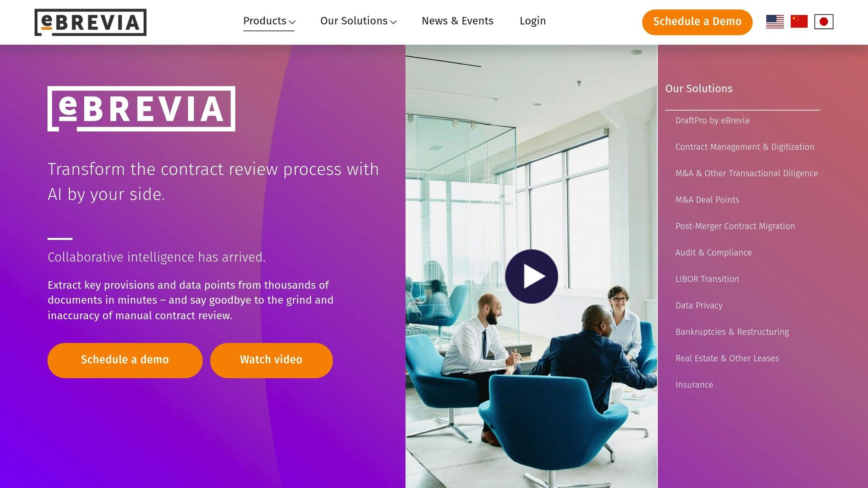Open the LIBOR Transition link
Viewport: 868px width, 488px height.
tap(707, 279)
